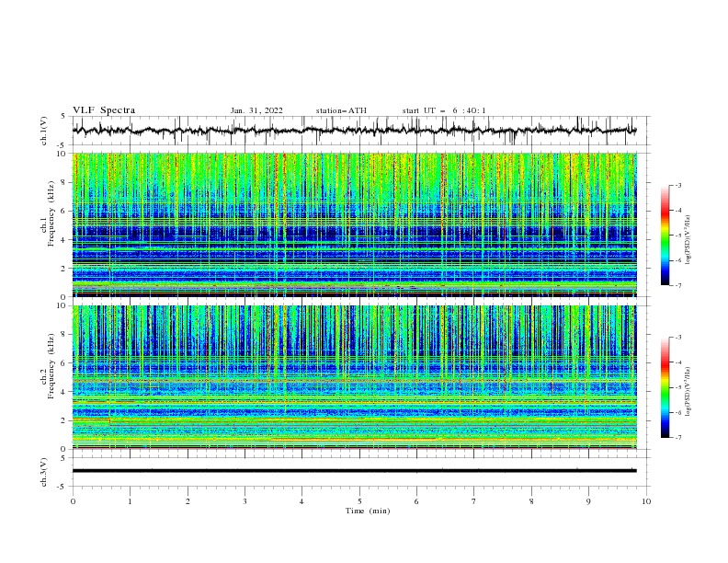Click time axis tick label "4"
The height and width of the screenshot is (563, 728).
(301, 501)
